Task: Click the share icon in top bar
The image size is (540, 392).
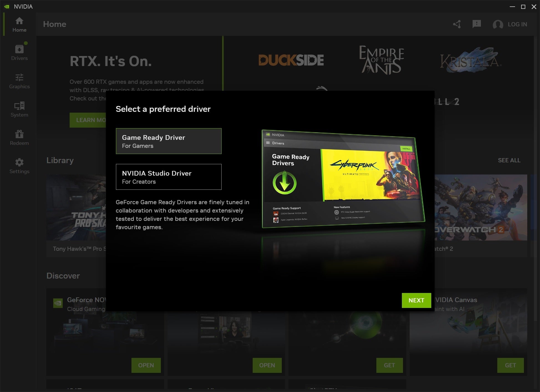Action: click(457, 24)
